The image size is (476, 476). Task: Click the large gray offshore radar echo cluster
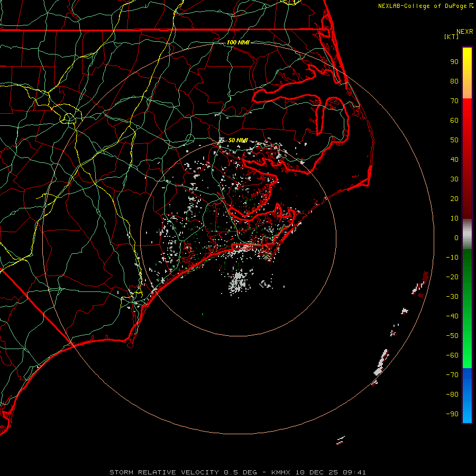tap(239, 282)
